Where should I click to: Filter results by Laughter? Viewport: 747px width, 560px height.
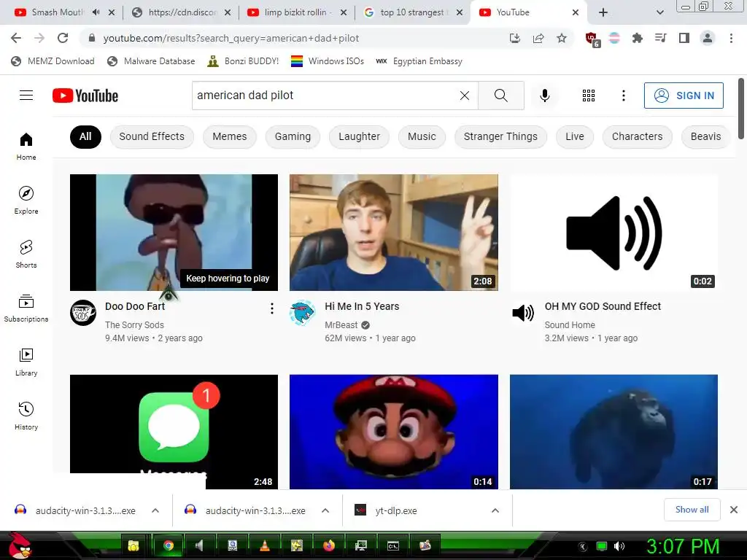359,136
